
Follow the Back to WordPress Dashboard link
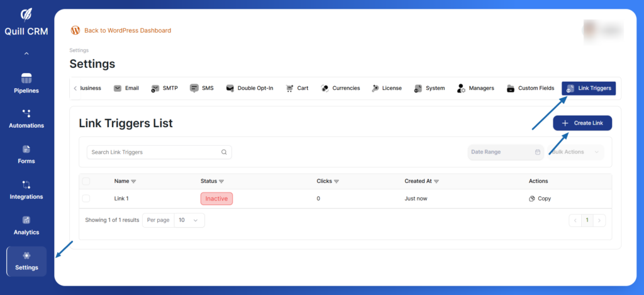pyautogui.click(x=127, y=30)
